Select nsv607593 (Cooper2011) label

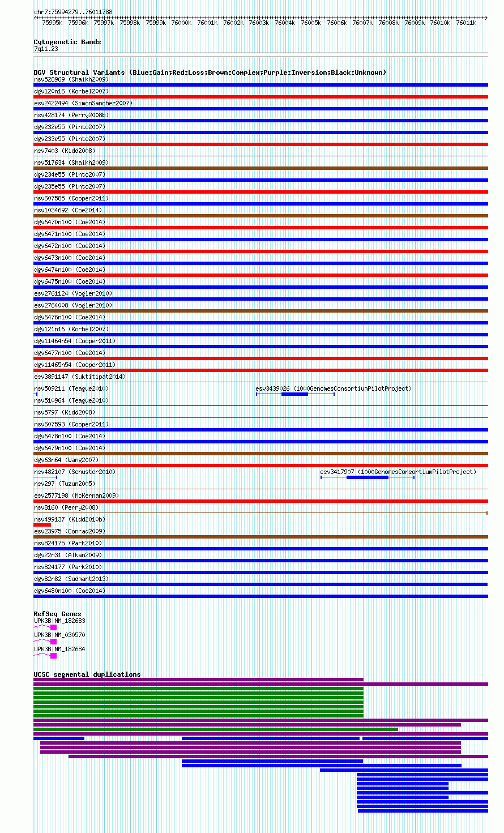(x=71, y=424)
